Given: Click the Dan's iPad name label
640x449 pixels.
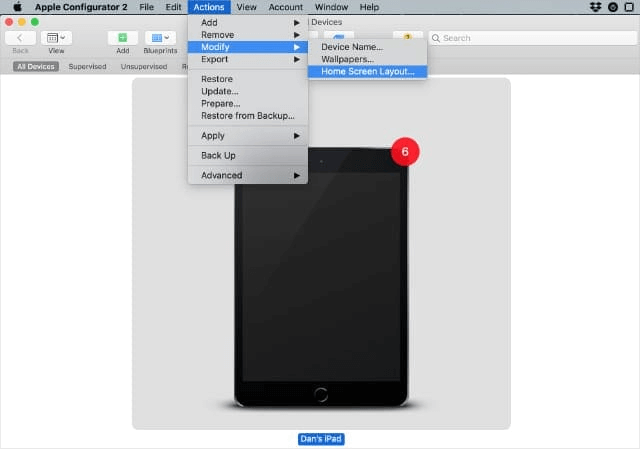Looking at the screenshot, I should pos(321,439).
